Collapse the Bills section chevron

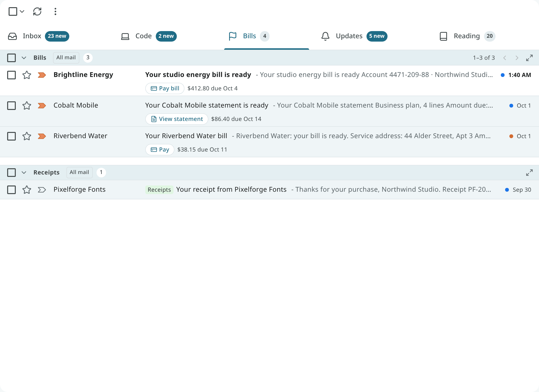click(x=24, y=58)
